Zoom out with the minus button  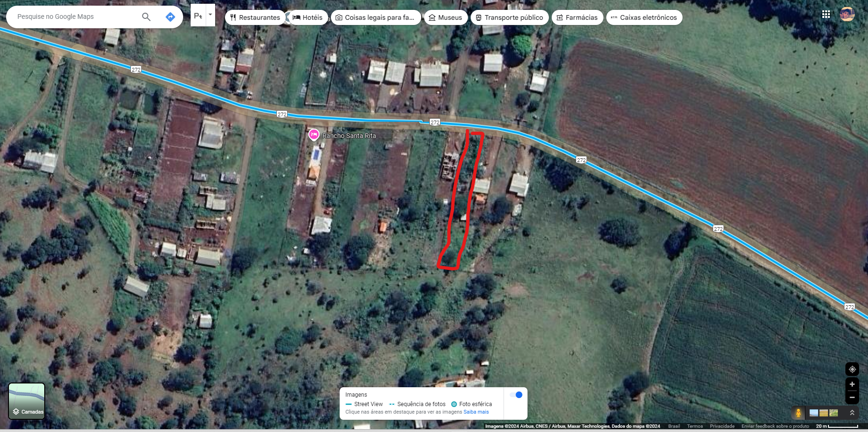(852, 398)
